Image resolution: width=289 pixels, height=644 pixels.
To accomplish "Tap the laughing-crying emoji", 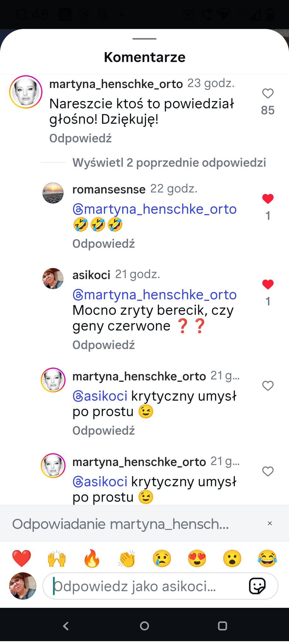I will pos(267,558).
